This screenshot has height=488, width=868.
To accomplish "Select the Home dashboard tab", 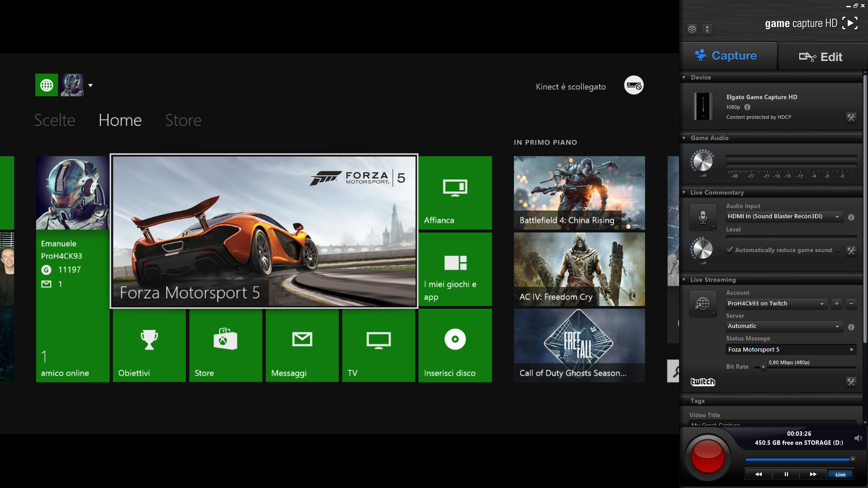I will click(x=120, y=120).
